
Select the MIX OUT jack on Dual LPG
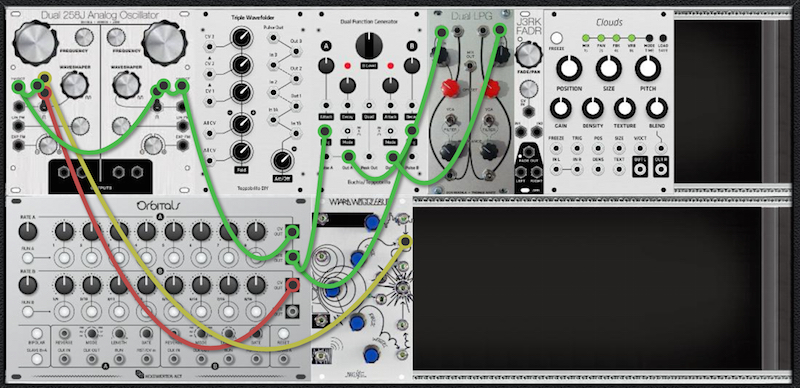click(470, 65)
